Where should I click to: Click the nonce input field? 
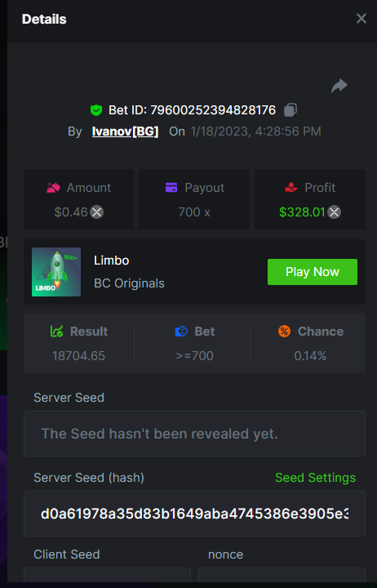[282, 575]
